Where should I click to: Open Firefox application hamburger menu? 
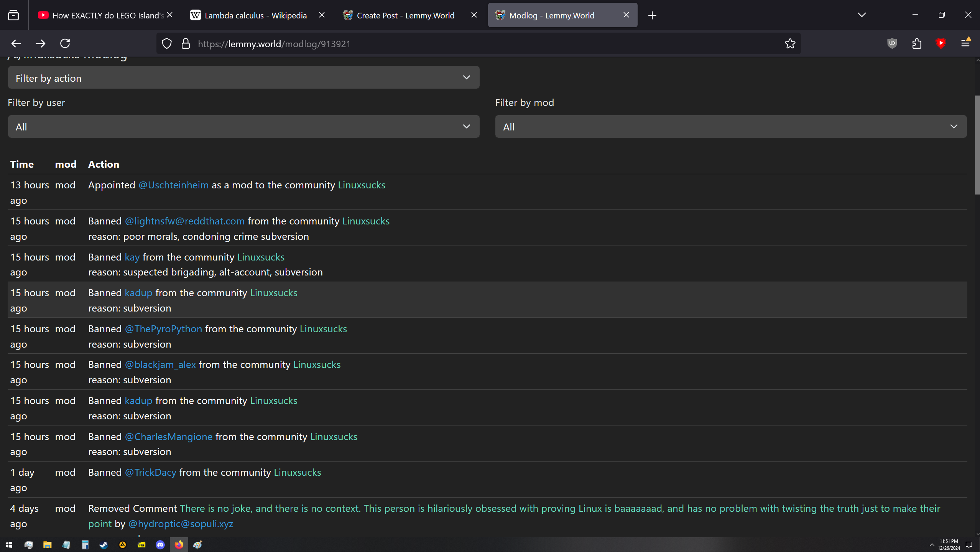click(x=965, y=43)
